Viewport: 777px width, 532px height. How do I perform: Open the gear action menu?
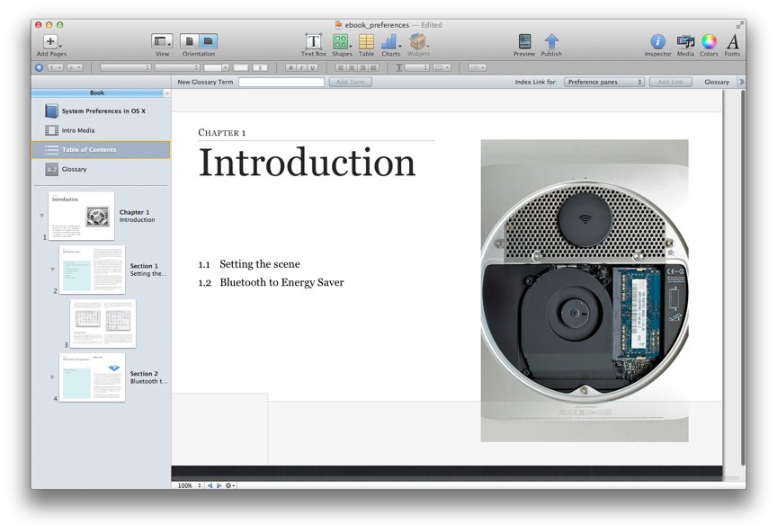tap(230, 485)
